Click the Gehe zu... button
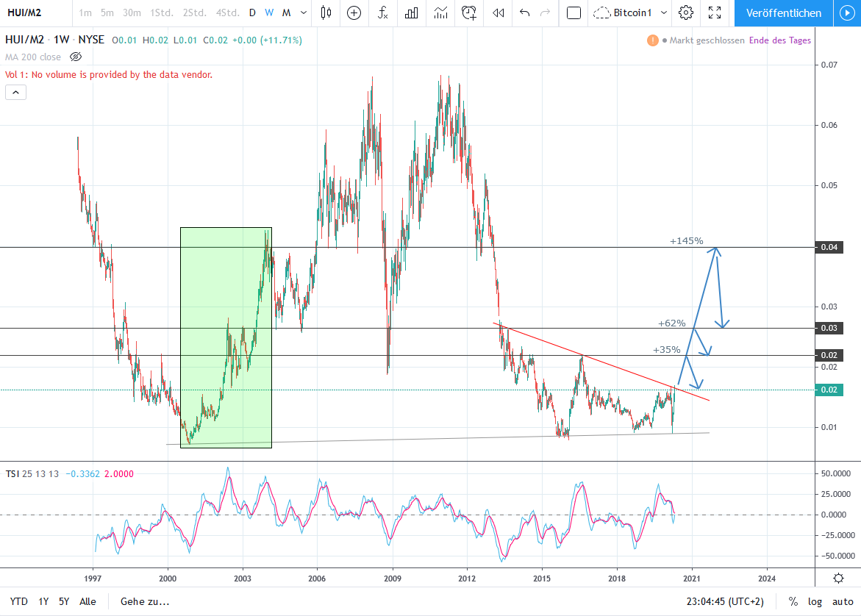This screenshot has height=616, width=861. (x=145, y=601)
